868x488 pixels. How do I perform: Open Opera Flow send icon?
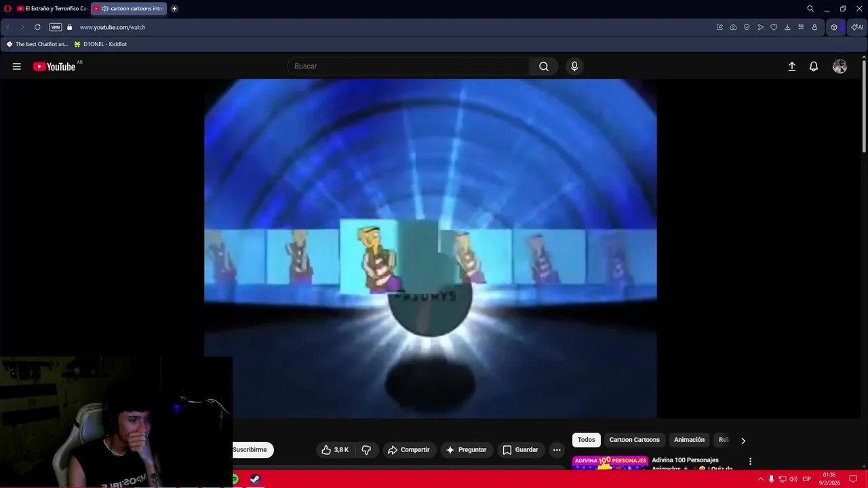[760, 27]
